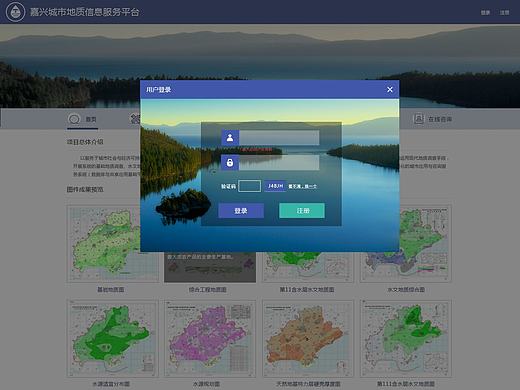Viewport: 520px width, 390px height.
Task: Click the 第III含水层水文地质图 caption
Action: [x=406, y=384]
